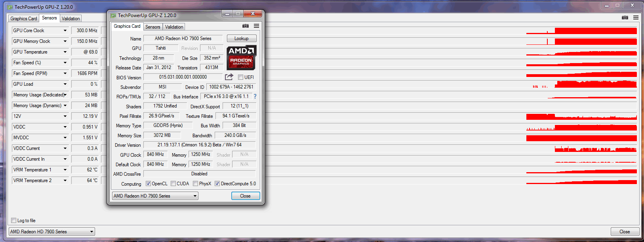
Task: Click the Memory Type value 'GDDR5 (Hynix)'
Action: [168, 125]
